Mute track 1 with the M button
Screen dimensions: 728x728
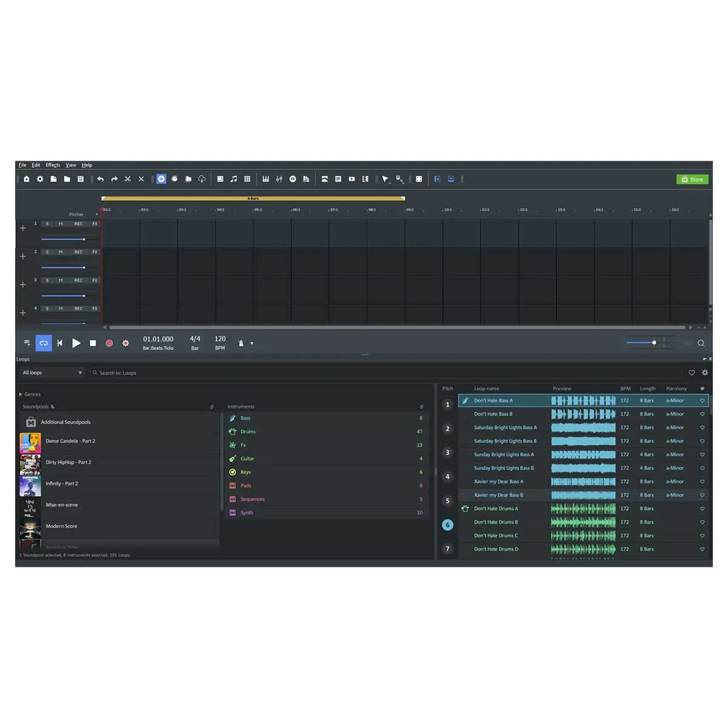61,224
